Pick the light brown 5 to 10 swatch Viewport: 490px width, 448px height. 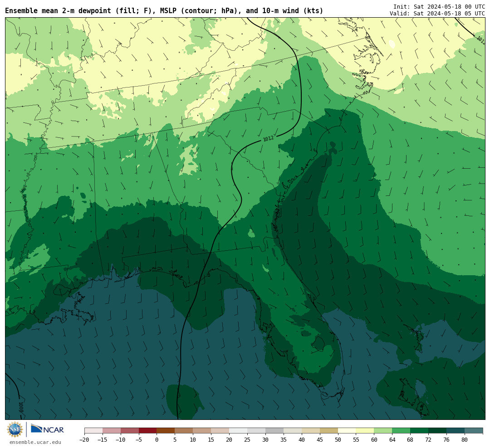click(184, 431)
